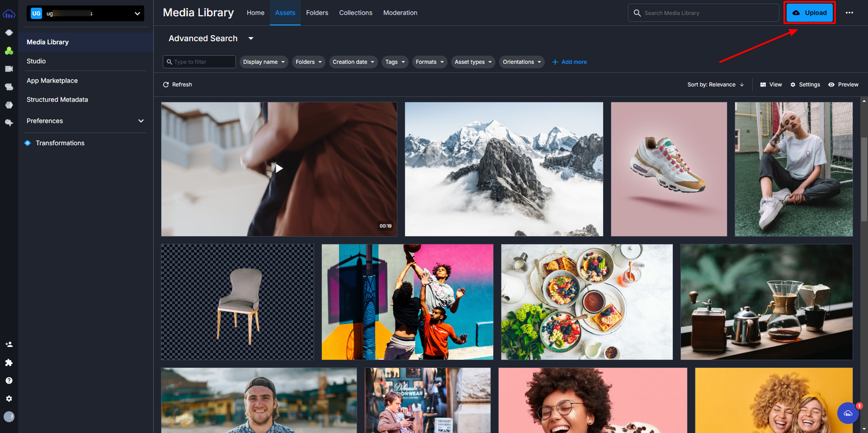Viewport: 868px width, 433px height.
Task: Select the two women on yellow thumbnail
Action: (x=774, y=400)
